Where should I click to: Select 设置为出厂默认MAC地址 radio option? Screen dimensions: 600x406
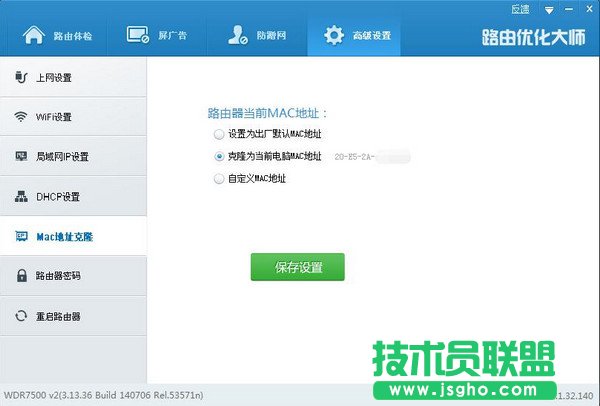pyautogui.click(x=219, y=133)
